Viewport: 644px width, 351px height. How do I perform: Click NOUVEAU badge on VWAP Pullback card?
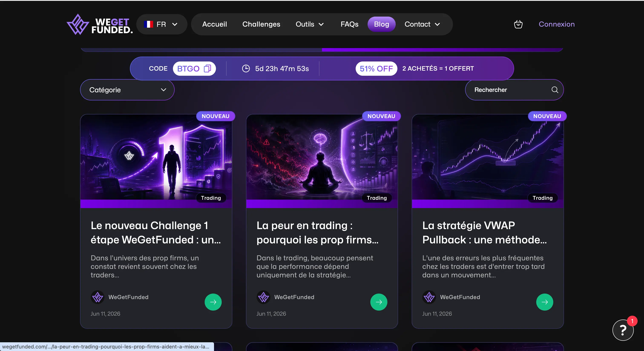click(x=547, y=116)
